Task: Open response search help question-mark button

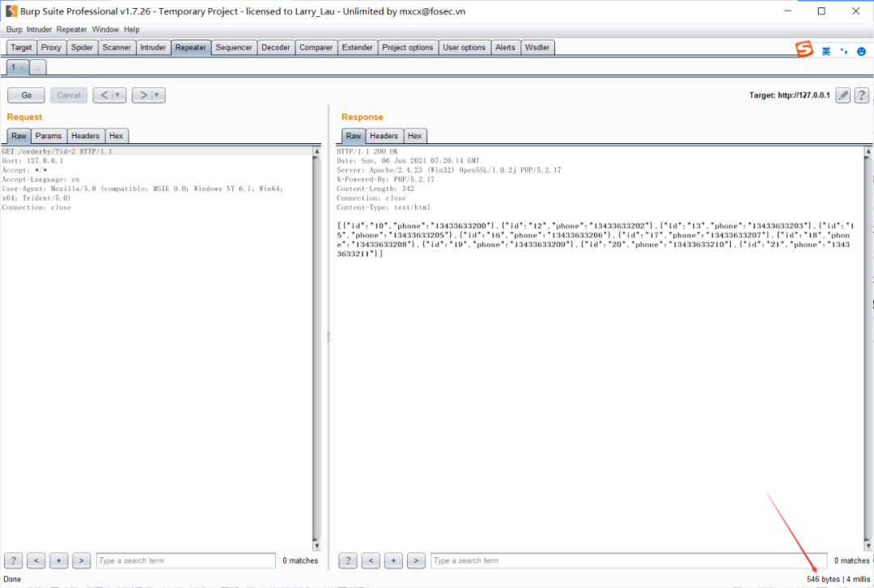Action: tap(348, 561)
